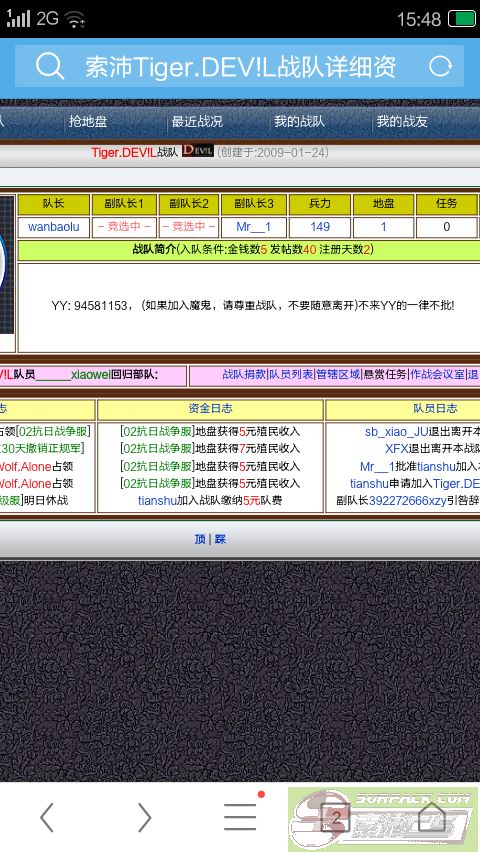Click Tiger.DEV!L team name heading
This screenshot has height=854, width=480.
[124, 152]
